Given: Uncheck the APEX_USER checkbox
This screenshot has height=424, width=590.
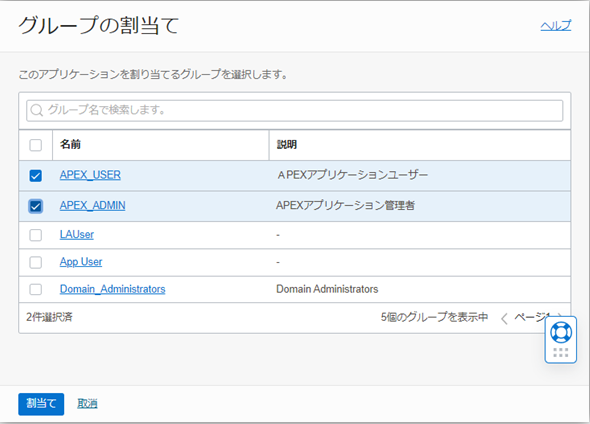Looking at the screenshot, I should pyautogui.click(x=36, y=176).
